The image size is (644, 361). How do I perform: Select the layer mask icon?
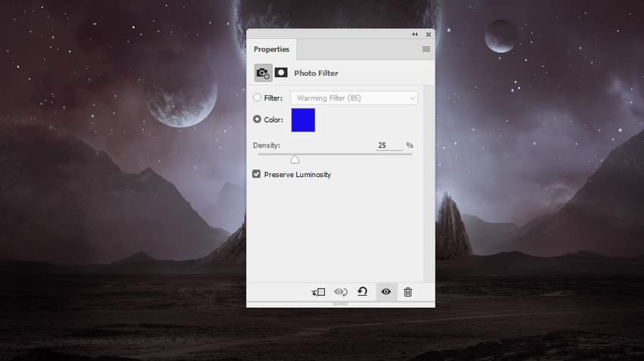point(281,73)
